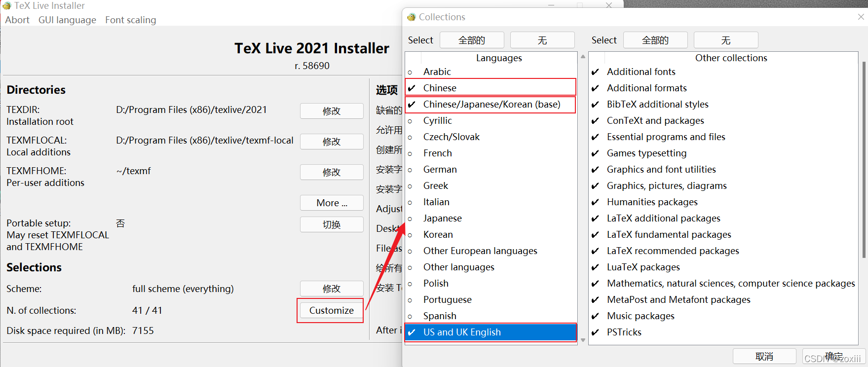Close the Collections dialog
Viewport: 868px width, 367px height.
(x=861, y=17)
